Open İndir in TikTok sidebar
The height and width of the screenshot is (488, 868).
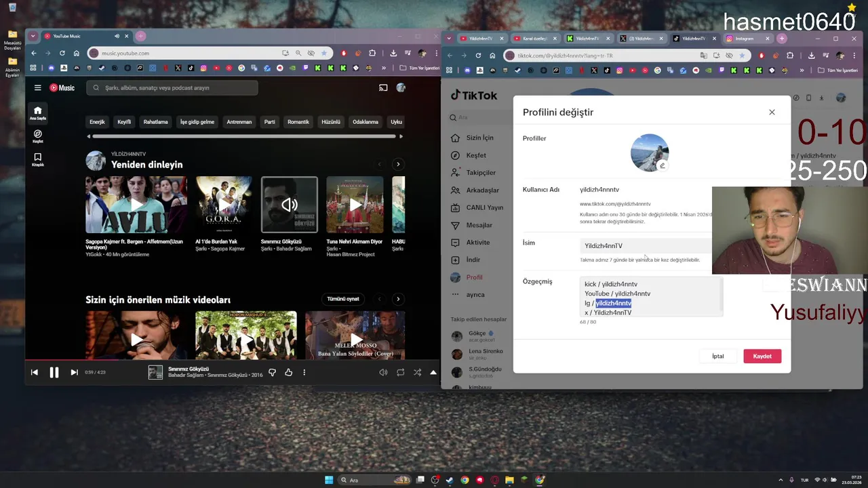coord(465,260)
